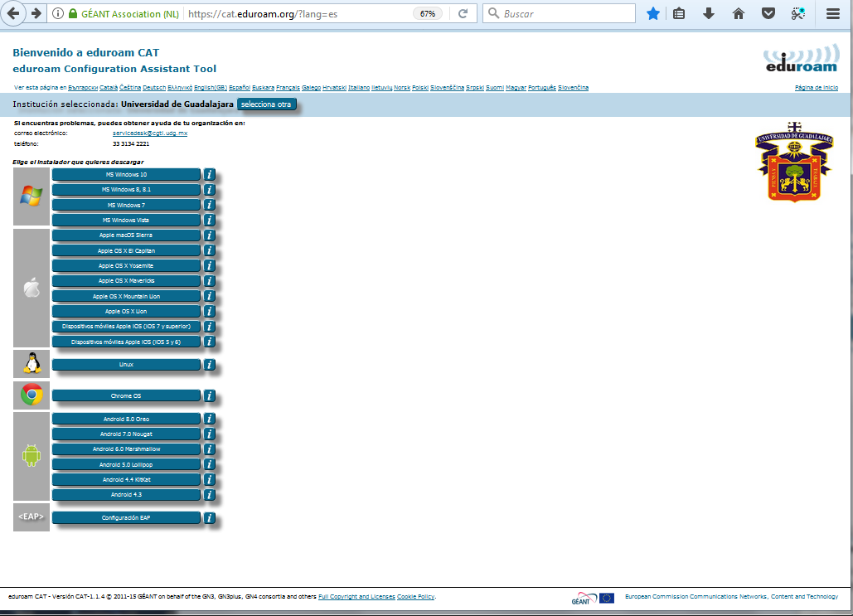Download the MS Windows 10 installer
Screen dimensions: 853x616
click(126, 175)
